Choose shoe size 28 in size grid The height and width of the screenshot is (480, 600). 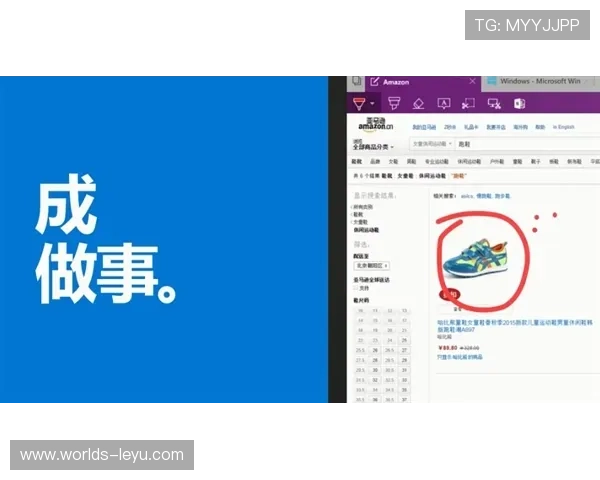[375, 360]
